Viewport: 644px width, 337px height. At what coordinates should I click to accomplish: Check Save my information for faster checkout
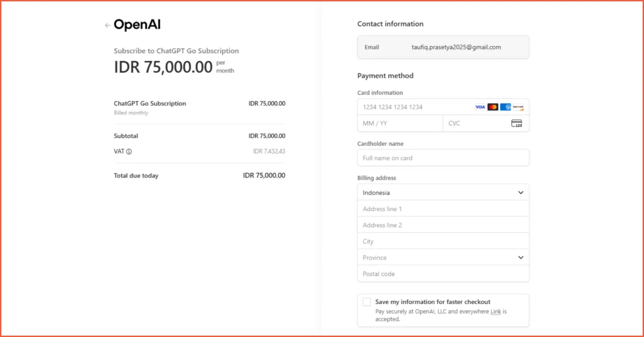(367, 302)
